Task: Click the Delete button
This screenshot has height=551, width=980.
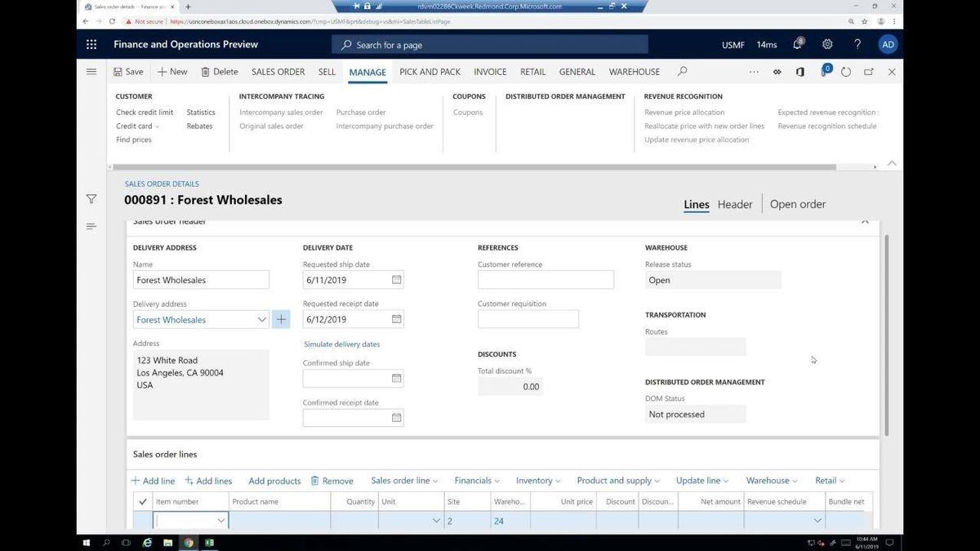Action: (x=220, y=72)
